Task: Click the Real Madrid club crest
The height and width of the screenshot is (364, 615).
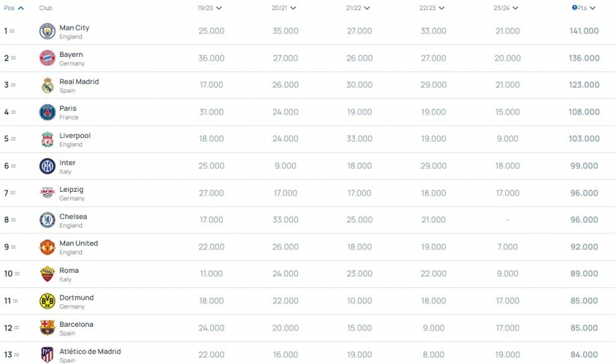Action: point(47,85)
